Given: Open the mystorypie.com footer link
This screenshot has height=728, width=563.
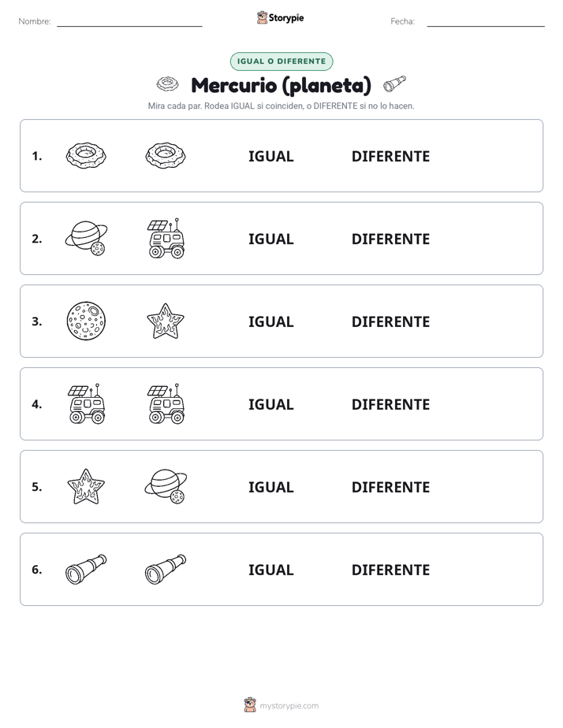Looking at the screenshot, I should 289,706.
